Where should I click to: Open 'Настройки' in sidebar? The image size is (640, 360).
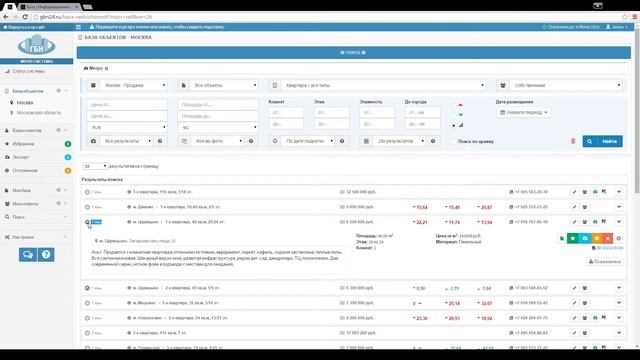[23, 237]
